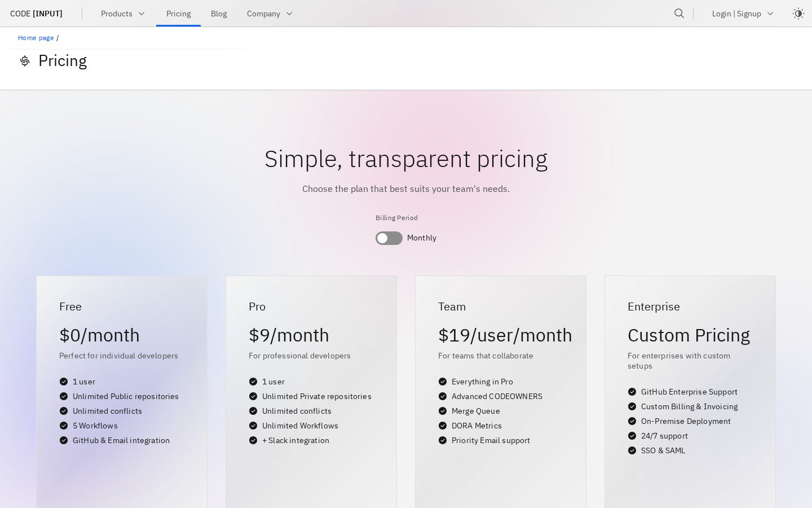This screenshot has height=508, width=812.
Task: Click the Free plan title
Action: point(70,306)
